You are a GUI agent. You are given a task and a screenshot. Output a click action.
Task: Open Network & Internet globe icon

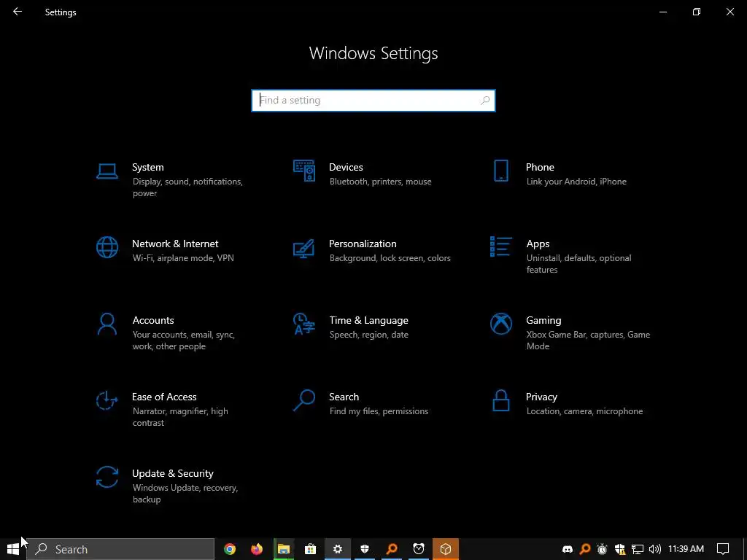coord(107,247)
